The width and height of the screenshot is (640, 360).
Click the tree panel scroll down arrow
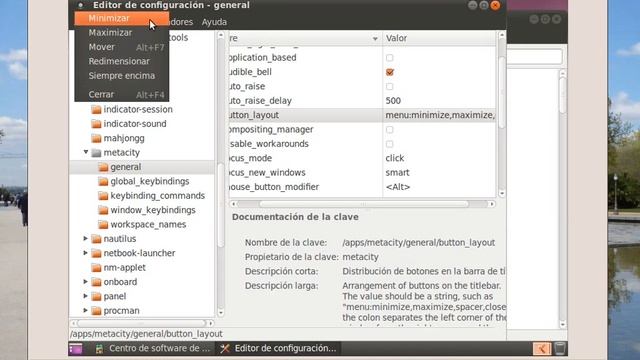tap(221, 313)
